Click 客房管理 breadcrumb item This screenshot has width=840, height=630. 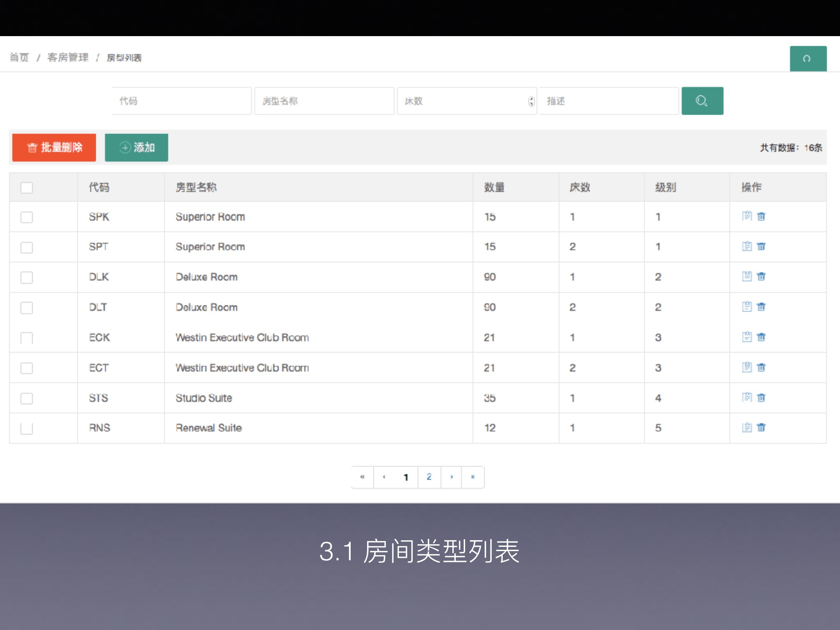[x=68, y=58]
